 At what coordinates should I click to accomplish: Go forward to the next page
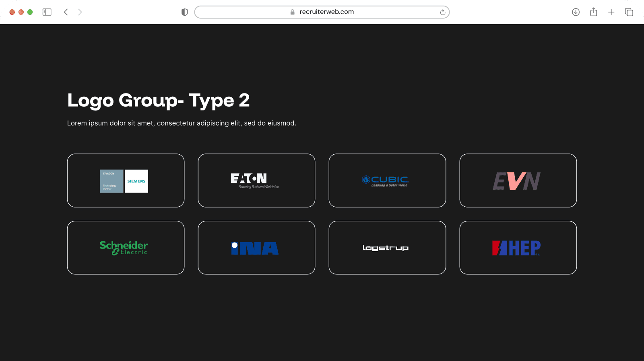point(80,12)
